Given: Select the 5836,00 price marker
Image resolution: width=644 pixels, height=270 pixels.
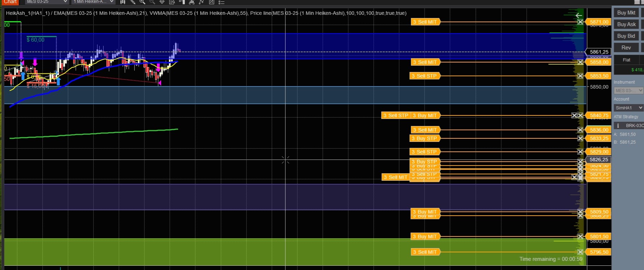Looking at the screenshot, I should [598, 130].
